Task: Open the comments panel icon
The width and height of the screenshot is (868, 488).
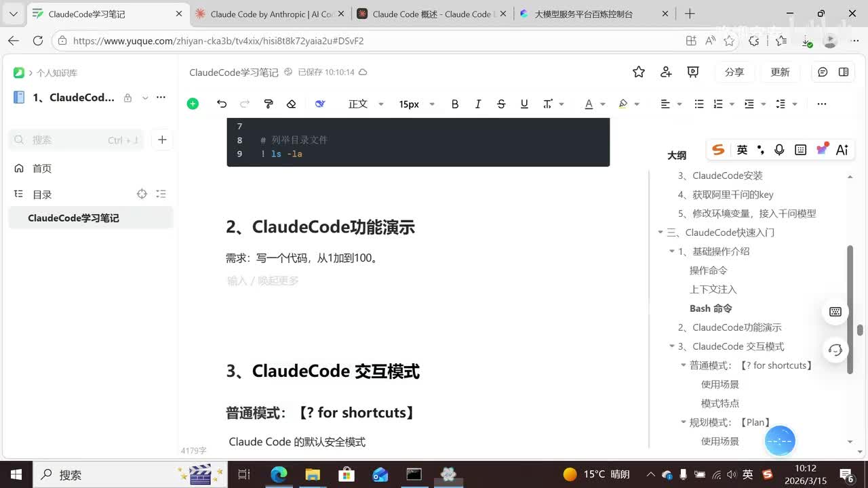Action: coord(823,72)
